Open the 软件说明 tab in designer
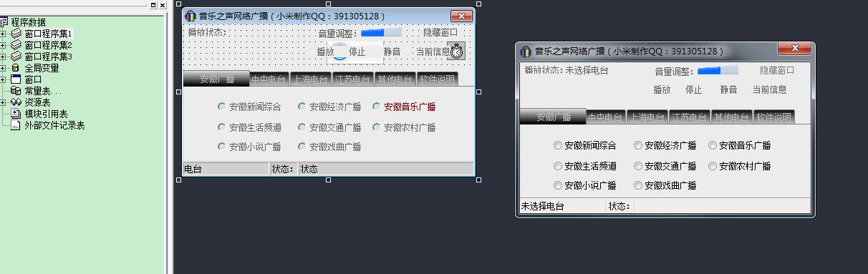 coord(437,79)
